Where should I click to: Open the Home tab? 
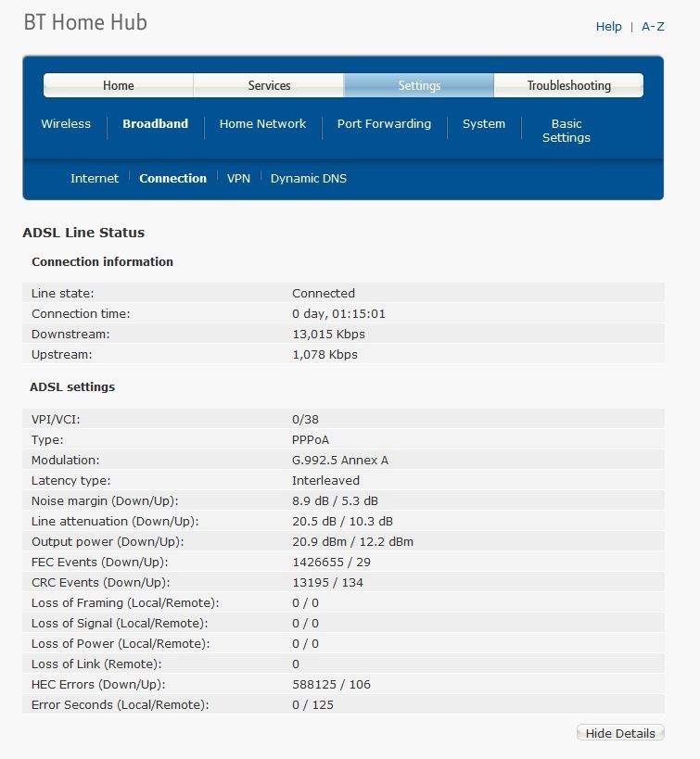pos(118,85)
